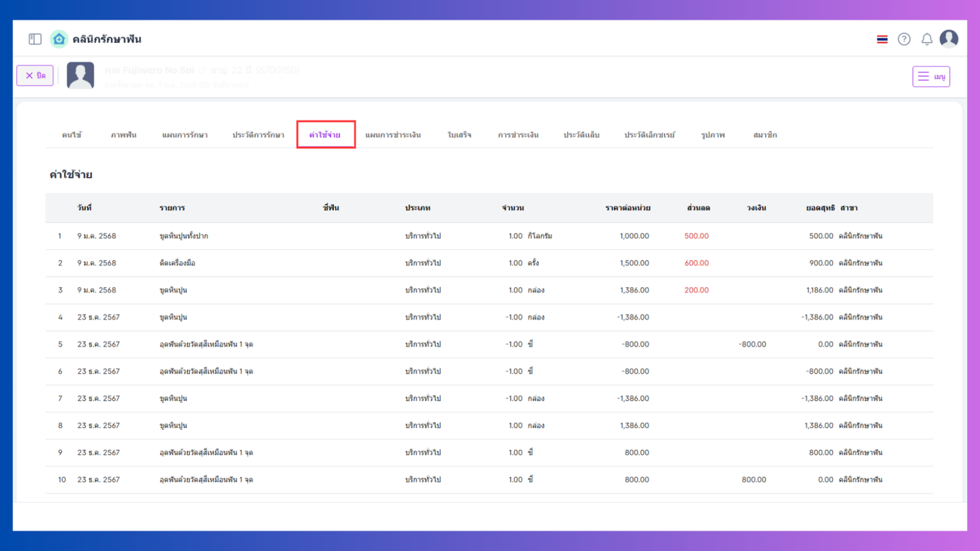Click the patient profile photo placeholder
Image resolution: width=980 pixels, height=551 pixels.
point(80,76)
